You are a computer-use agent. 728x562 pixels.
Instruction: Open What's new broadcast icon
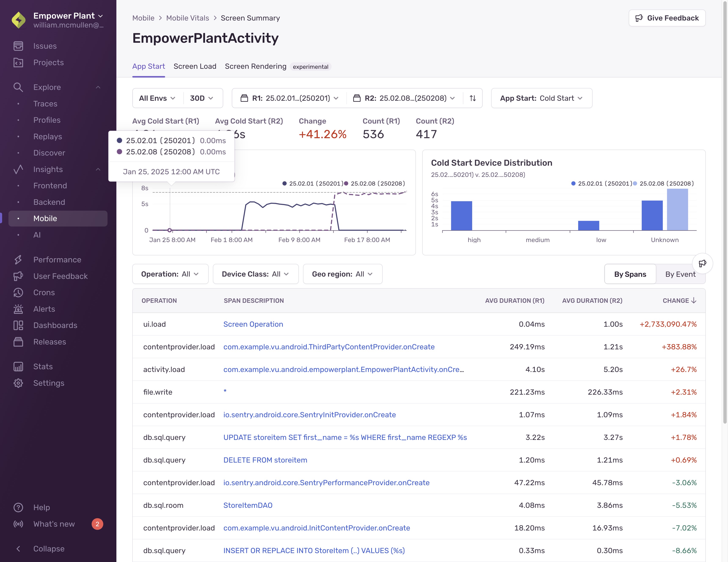[18, 524]
